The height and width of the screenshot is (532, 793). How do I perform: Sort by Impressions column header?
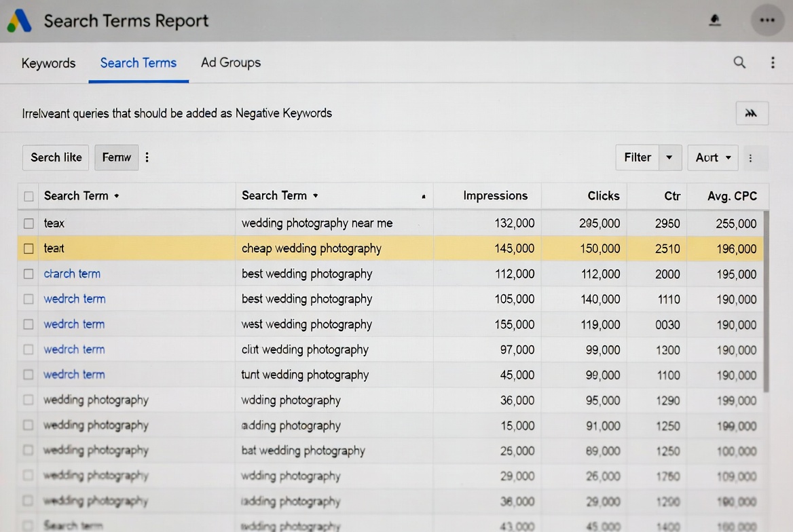[495, 195]
